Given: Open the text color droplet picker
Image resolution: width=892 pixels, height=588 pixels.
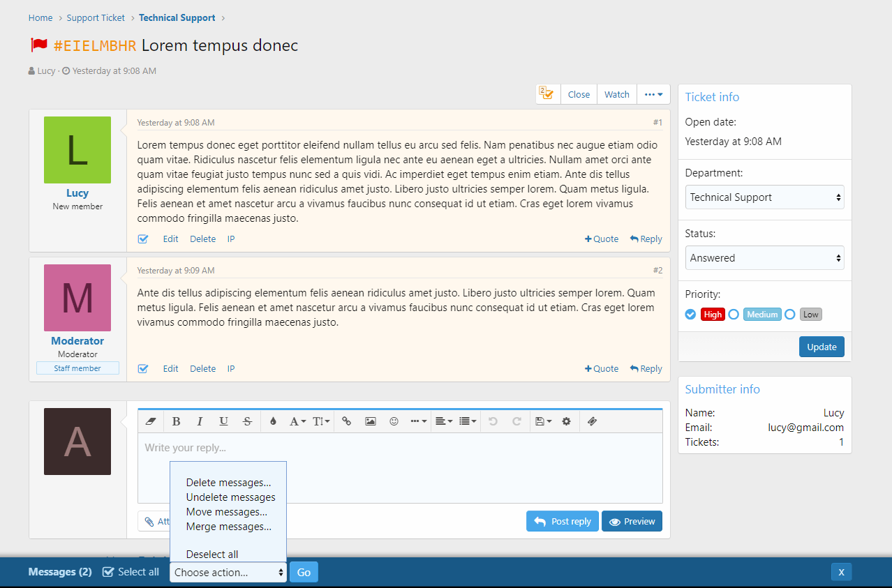Looking at the screenshot, I should click(273, 421).
